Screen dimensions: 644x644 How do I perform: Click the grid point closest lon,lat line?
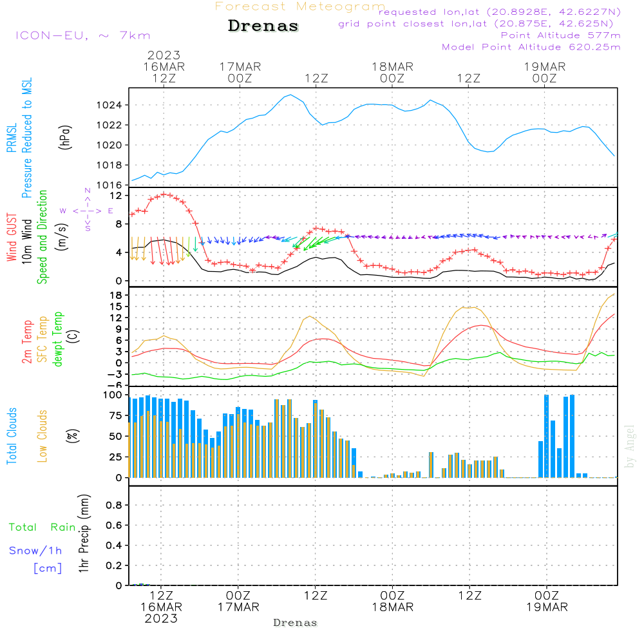click(480, 24)
